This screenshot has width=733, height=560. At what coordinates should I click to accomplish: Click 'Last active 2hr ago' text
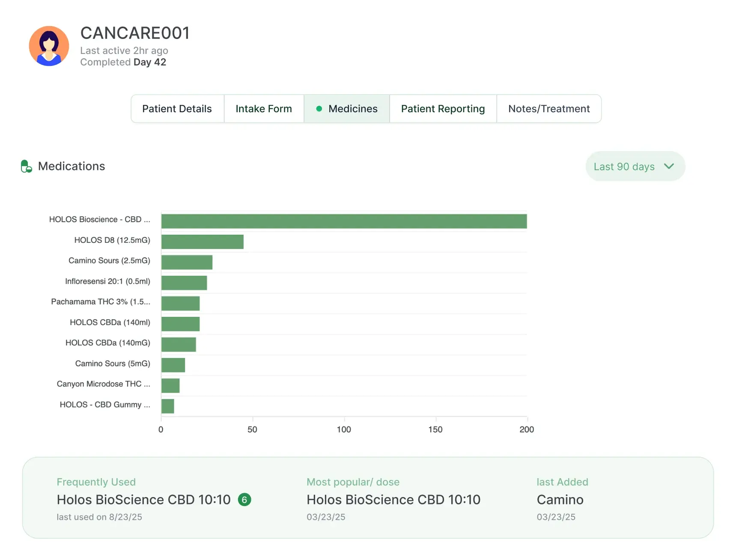(x=124, y=51)
